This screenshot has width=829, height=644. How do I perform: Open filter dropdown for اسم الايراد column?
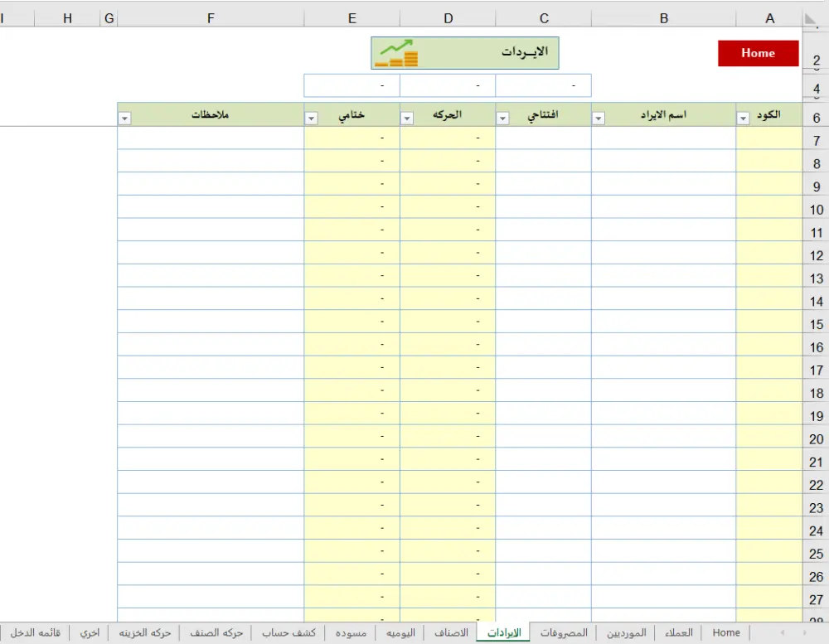coord(598,119)
